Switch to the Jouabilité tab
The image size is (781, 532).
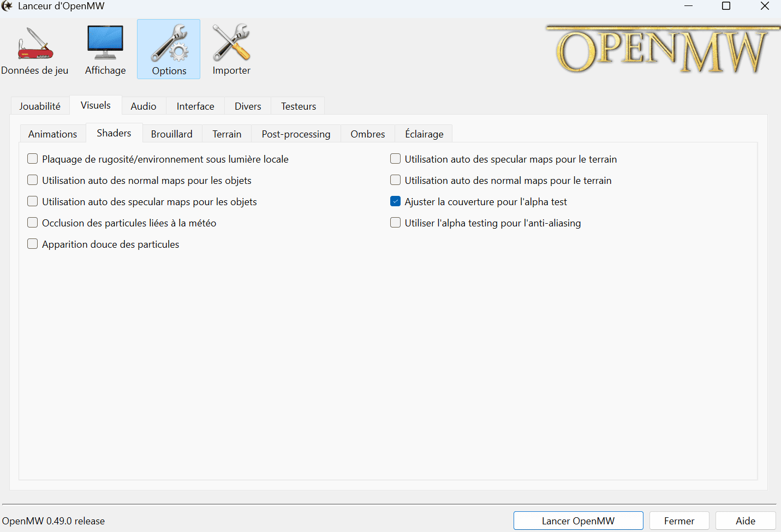click(40, 106)
